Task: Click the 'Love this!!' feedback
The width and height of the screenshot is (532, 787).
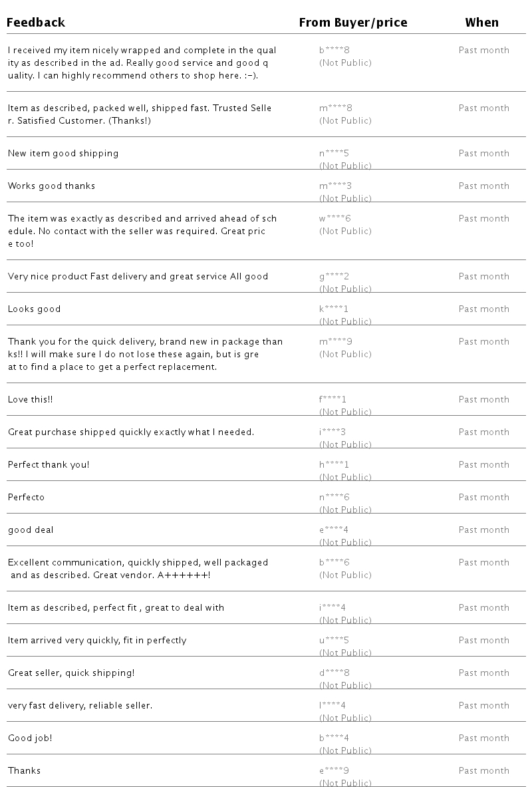Action: click(30, 399)
